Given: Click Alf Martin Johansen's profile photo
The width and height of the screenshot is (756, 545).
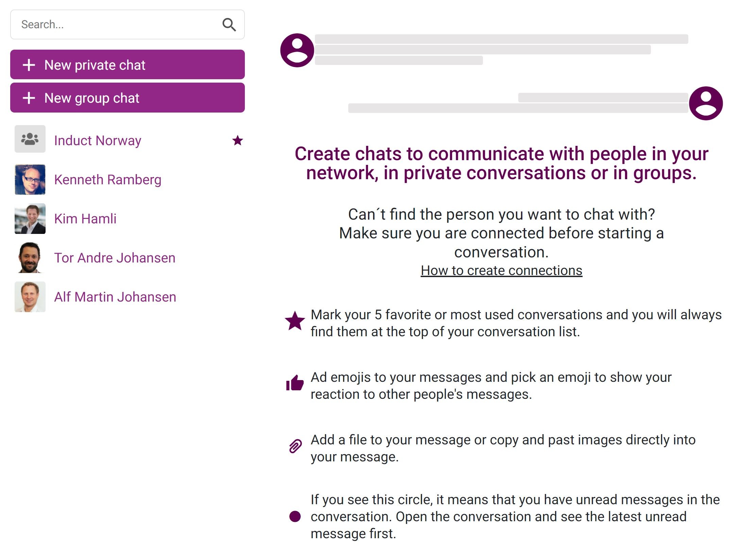Looking at the screenshot, I should click(x=30, y=296).
